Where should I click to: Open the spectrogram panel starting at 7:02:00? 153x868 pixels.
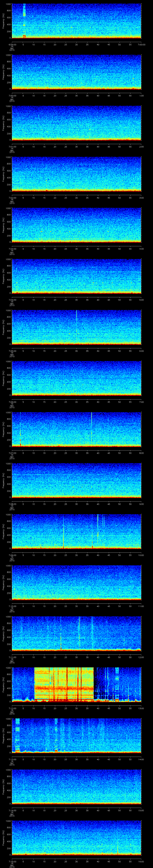[76, 174]
